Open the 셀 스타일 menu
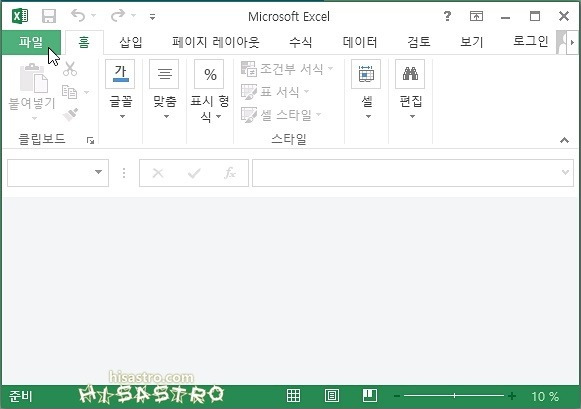 [x=281, y=115]
